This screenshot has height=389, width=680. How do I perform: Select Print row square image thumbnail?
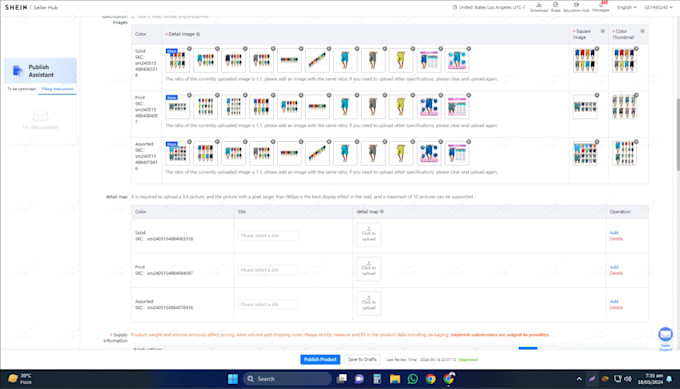(585, 107)
